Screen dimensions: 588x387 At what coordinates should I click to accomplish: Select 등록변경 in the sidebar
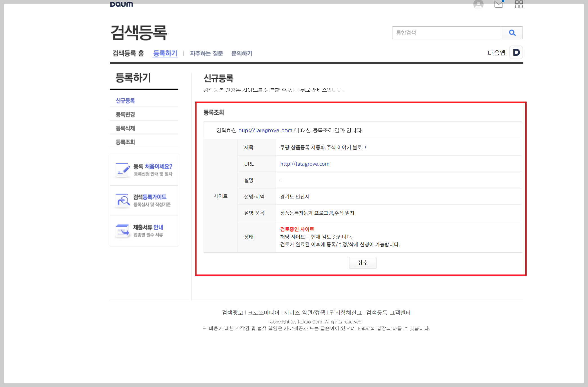tap(125, 114)
